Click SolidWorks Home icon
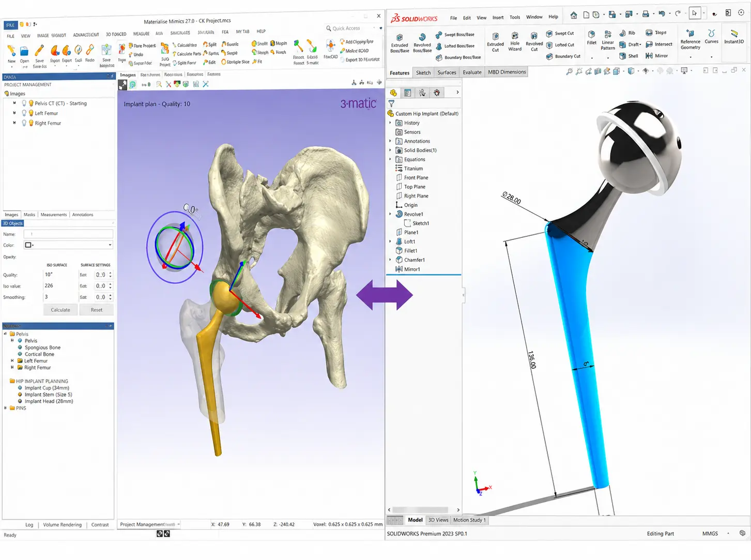The height and width of the screenshot is (560, 751). tap(574, 15)
